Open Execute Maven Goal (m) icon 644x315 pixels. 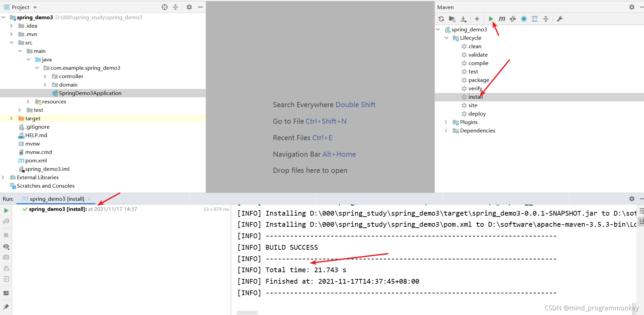(x=502, y=19)
